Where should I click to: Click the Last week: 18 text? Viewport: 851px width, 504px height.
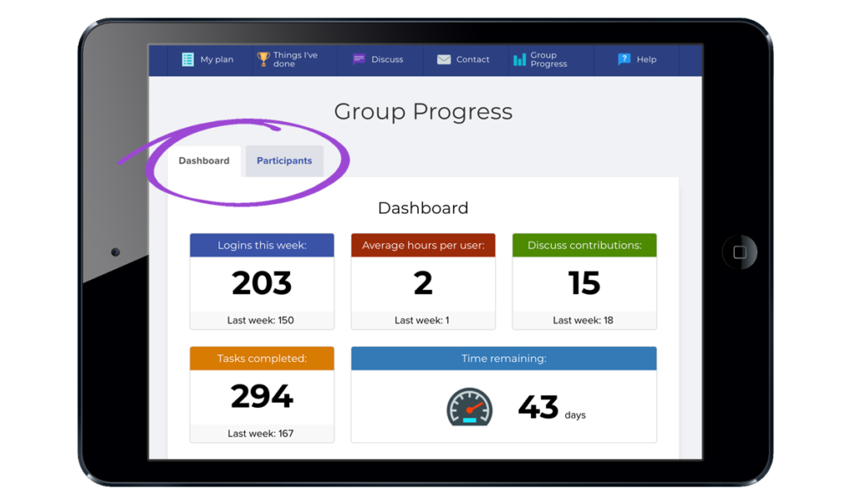pos(583,321)
